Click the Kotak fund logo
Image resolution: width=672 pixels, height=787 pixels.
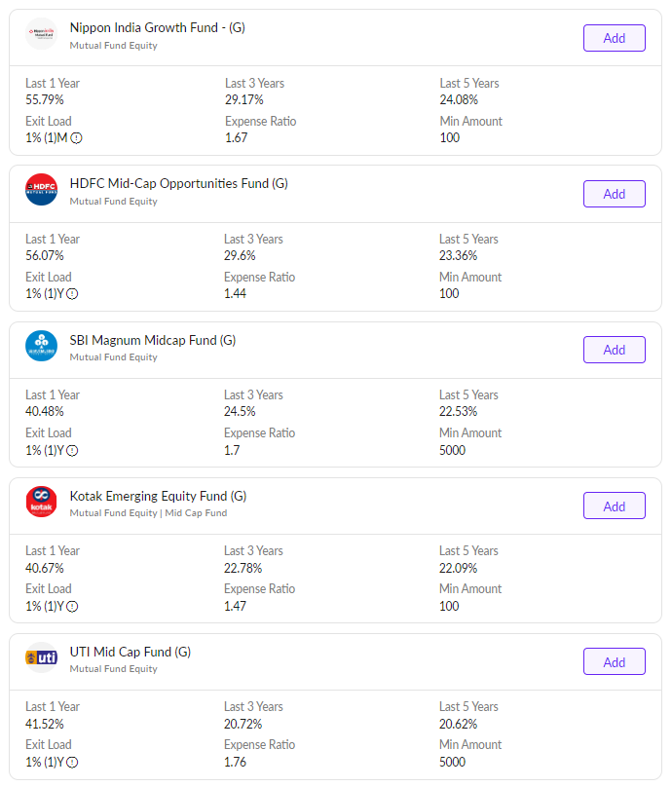(42, 502)
